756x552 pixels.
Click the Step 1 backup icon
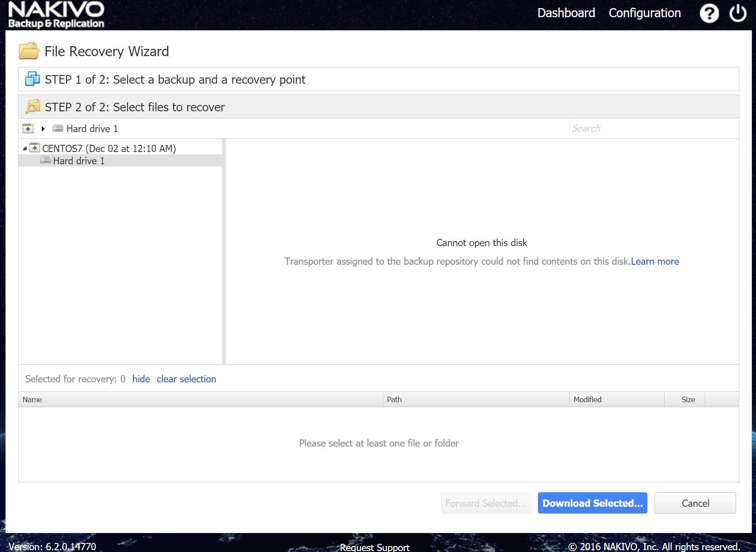32,79
